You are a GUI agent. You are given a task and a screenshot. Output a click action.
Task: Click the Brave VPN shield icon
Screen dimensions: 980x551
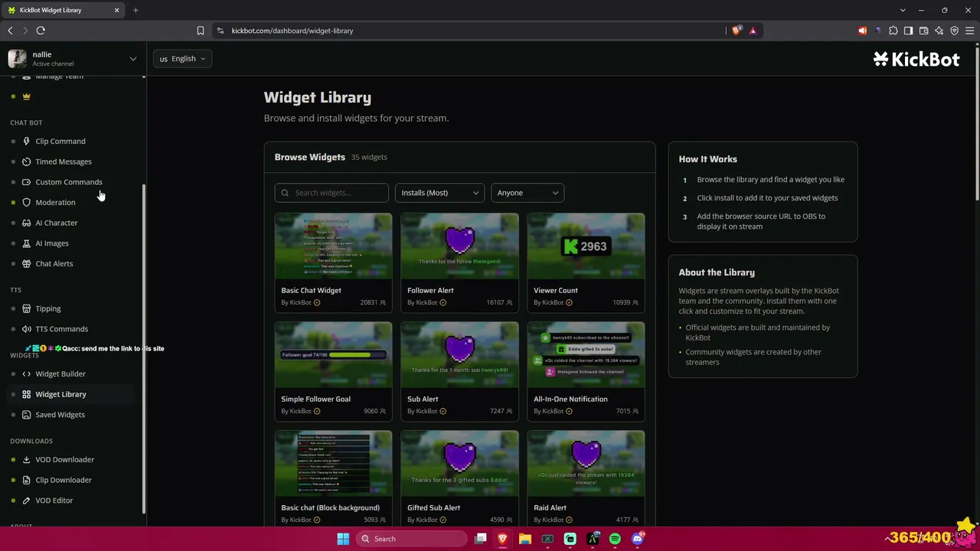[954, 31]
